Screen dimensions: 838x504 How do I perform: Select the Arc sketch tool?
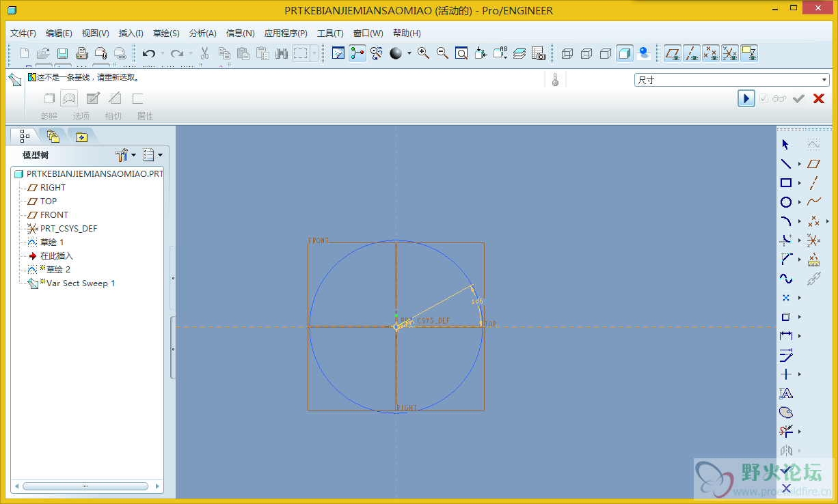point(786,221)
